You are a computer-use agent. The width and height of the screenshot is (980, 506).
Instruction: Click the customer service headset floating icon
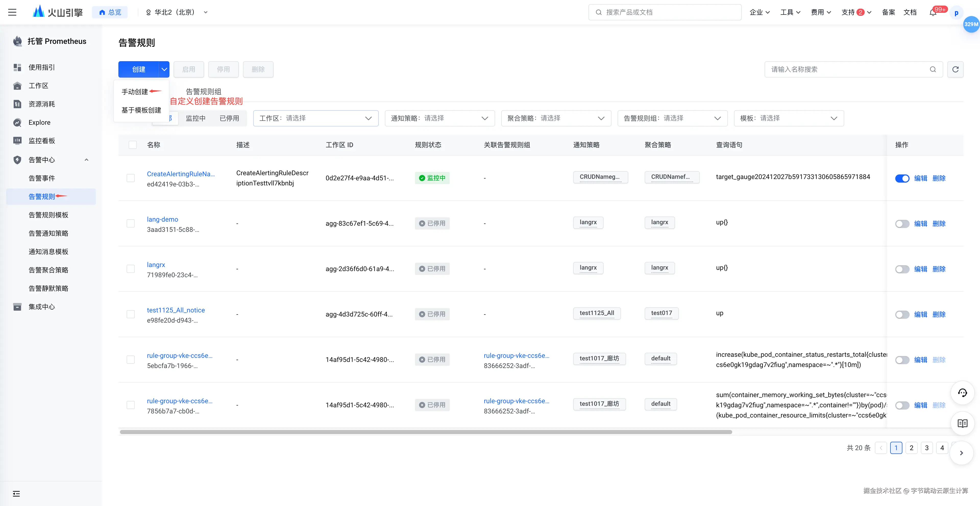[x=962, y=393]
